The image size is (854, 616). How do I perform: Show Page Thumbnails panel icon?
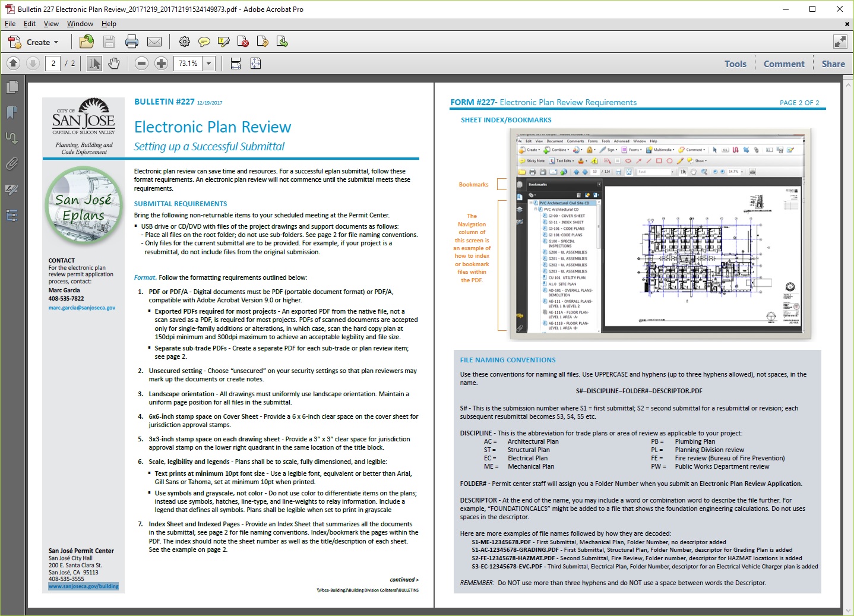click(12, 87)
